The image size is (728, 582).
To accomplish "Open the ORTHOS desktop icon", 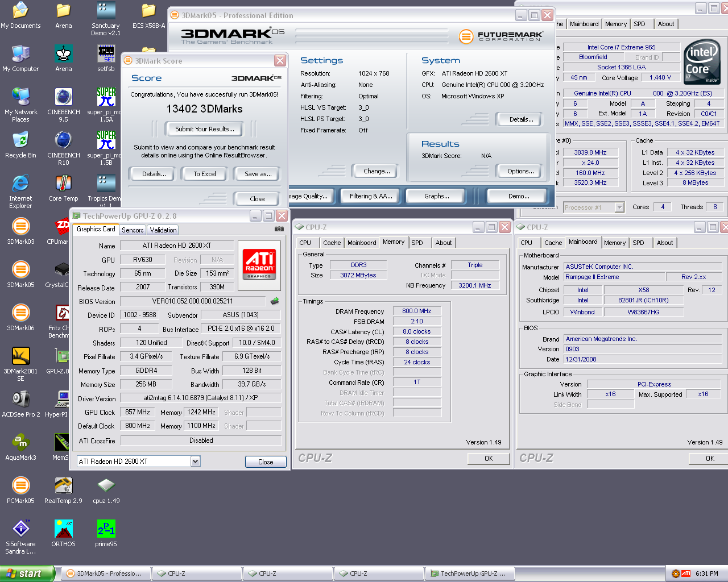I will 63,534.
